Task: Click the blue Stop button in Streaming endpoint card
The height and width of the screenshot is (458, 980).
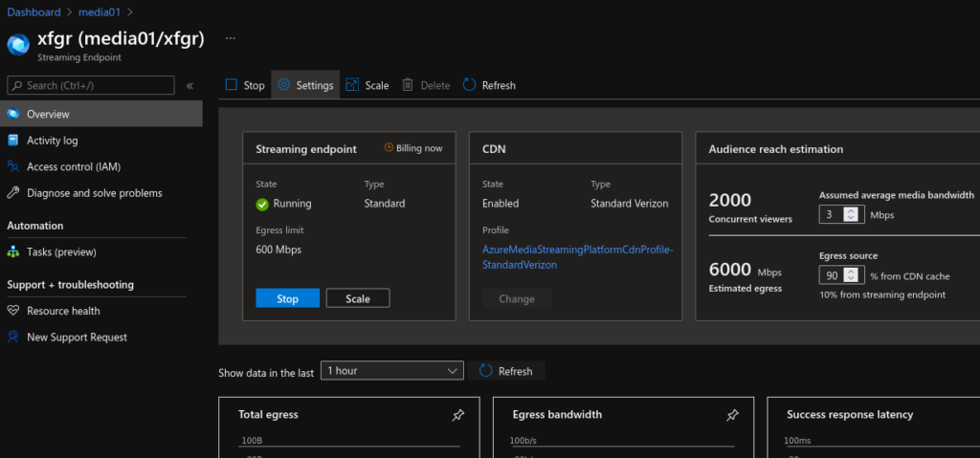Action: click(x=287, y=298)
